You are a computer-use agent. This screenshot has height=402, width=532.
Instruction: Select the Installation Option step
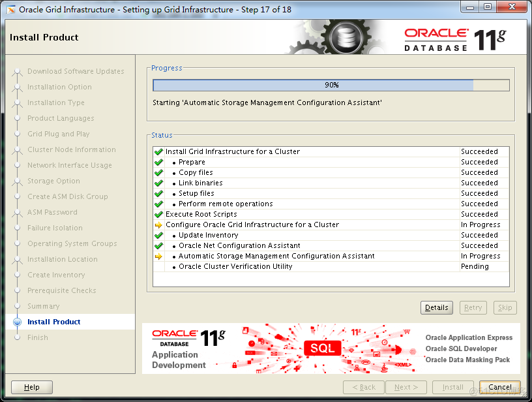pyautogui.click(x=59, y=87)
